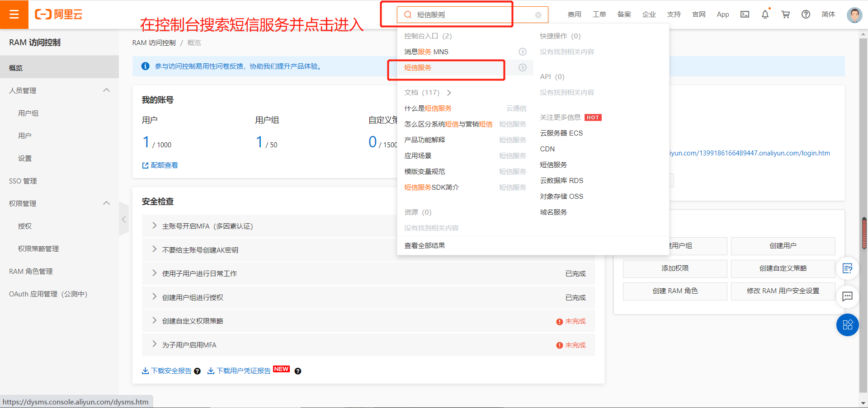Open 备案 in the top bar
Screen dimensions: 868x408
pos(624,14)
